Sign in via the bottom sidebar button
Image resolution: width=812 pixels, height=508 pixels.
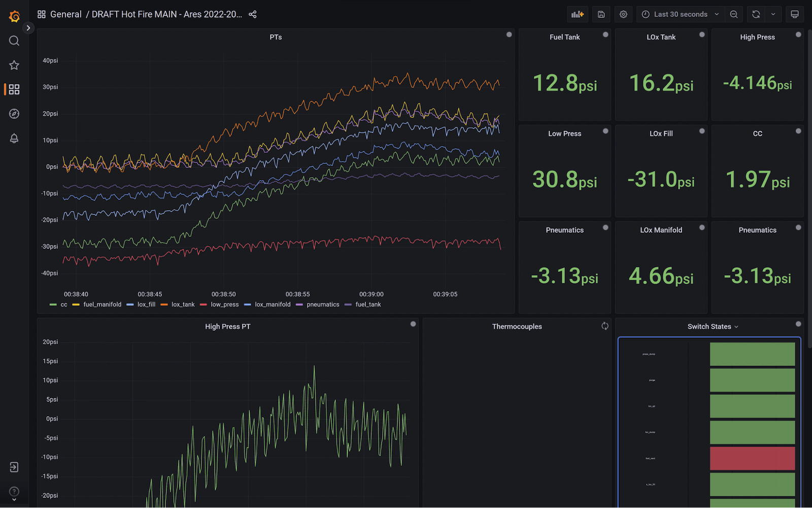coord(14,467)
